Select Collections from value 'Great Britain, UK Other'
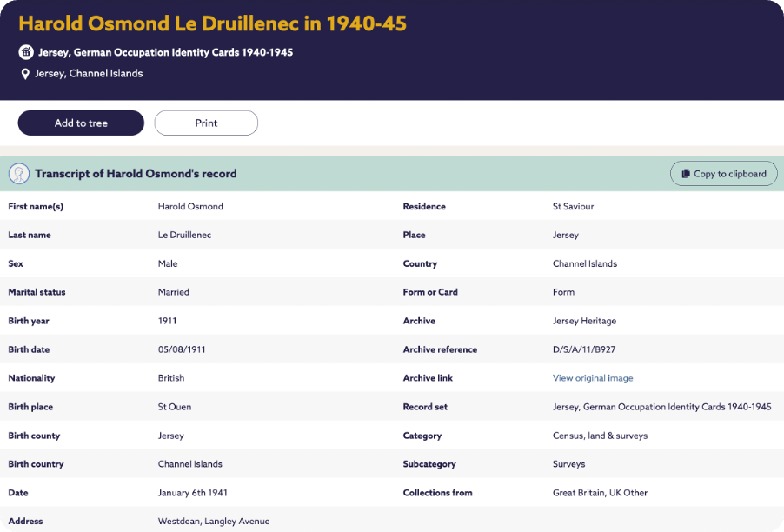 [600, 493]
